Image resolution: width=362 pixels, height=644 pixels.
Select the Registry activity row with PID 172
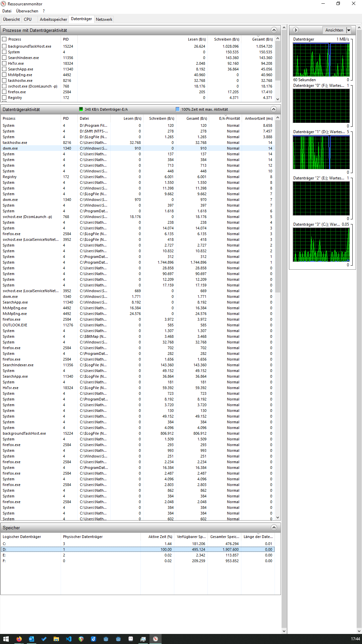pos(138,177)
